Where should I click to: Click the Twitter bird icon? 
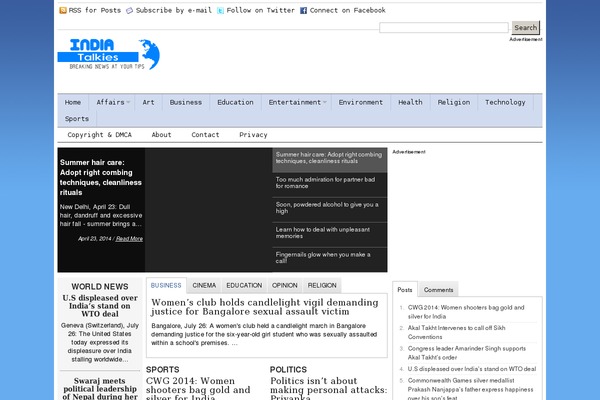coord(220,11)
